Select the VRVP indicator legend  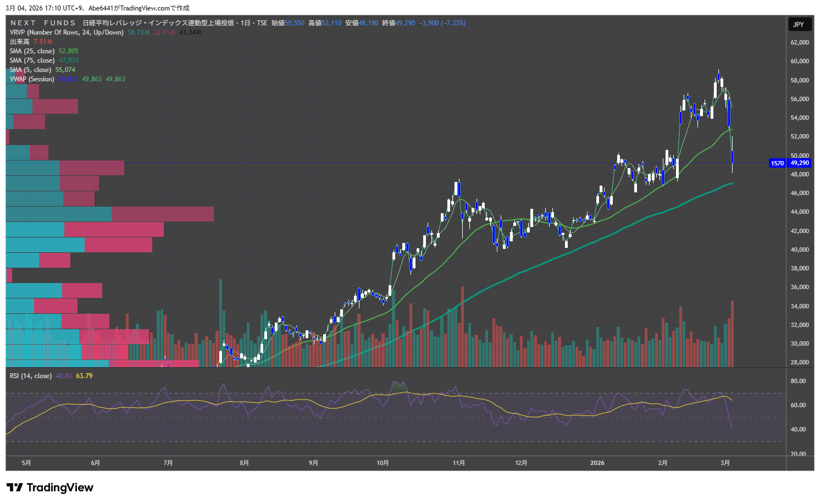click(x=66, y=32)
